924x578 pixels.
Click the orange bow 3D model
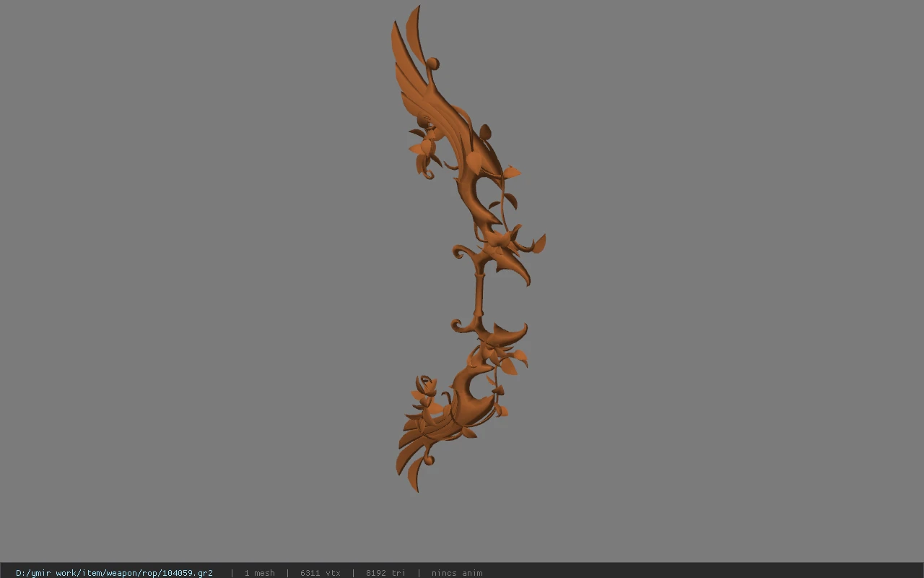tap(469, 249)
